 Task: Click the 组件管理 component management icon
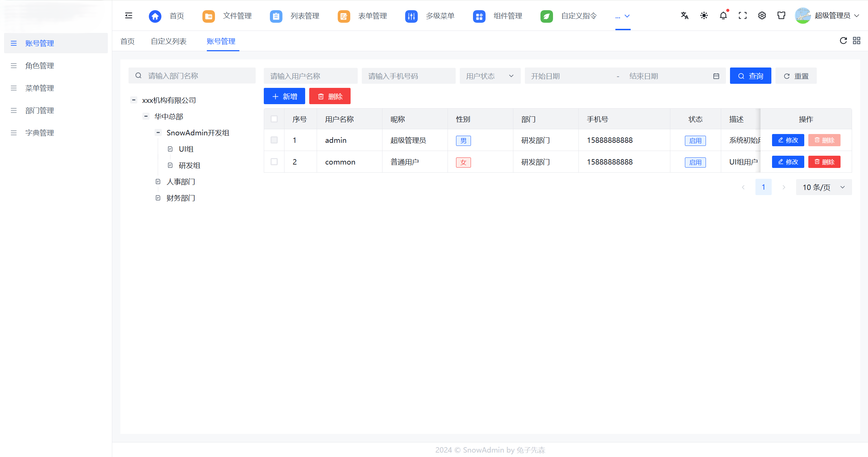pyautogui.click(x=479, y=16)
